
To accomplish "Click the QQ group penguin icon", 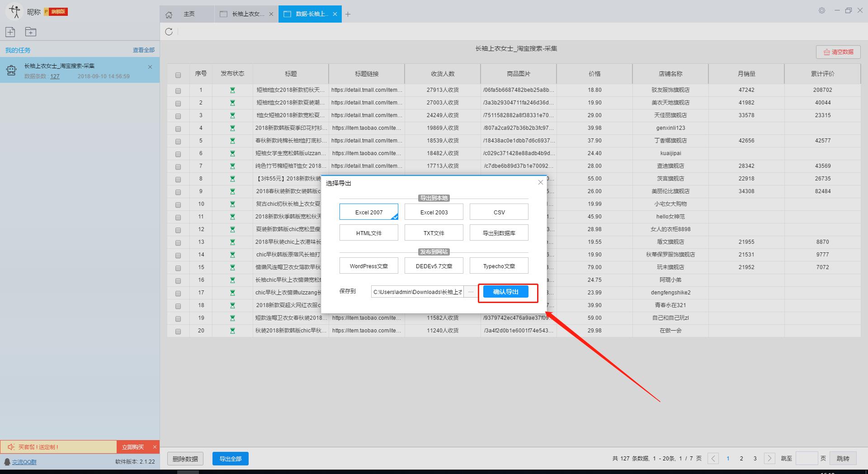I will point(7,462).
